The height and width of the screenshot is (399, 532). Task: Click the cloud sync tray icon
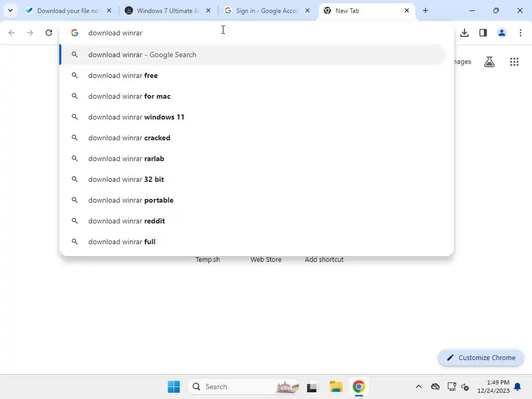pyautogui.click(x=435, y=387)
